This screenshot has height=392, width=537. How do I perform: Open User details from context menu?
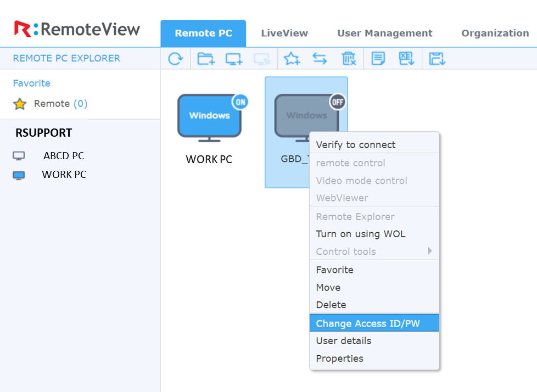[x=374, y=340]
